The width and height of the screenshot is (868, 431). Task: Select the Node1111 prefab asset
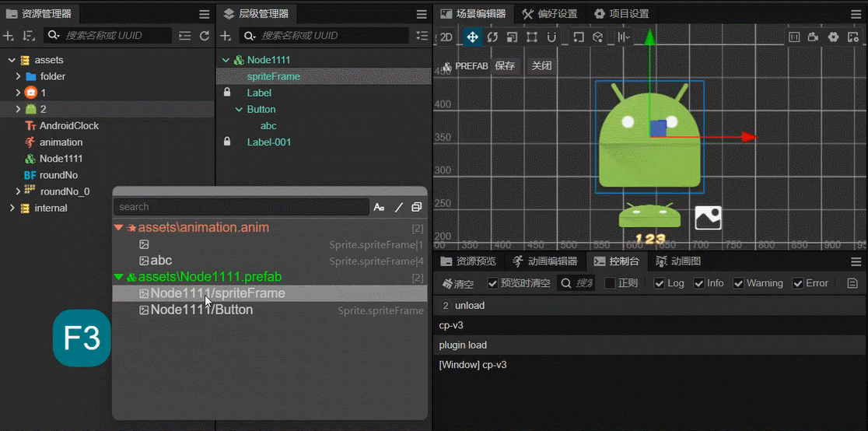(x=61, y=159)
